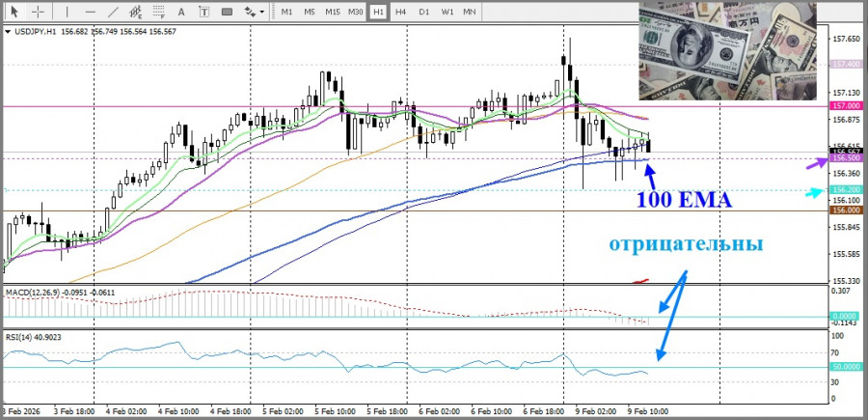Click the 0.0000 MACD zero level label

coord(845,317)
